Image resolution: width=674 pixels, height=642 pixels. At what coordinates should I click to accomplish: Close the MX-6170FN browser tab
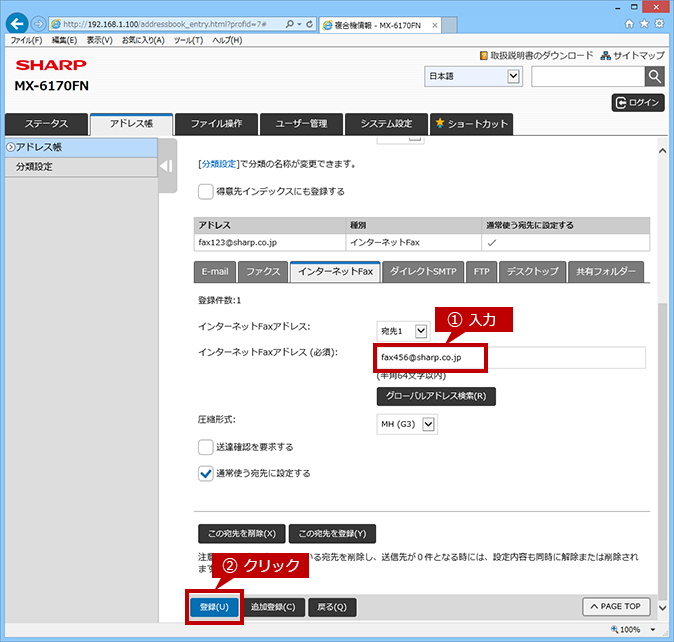pyautogui.click(x=435, y=25)
